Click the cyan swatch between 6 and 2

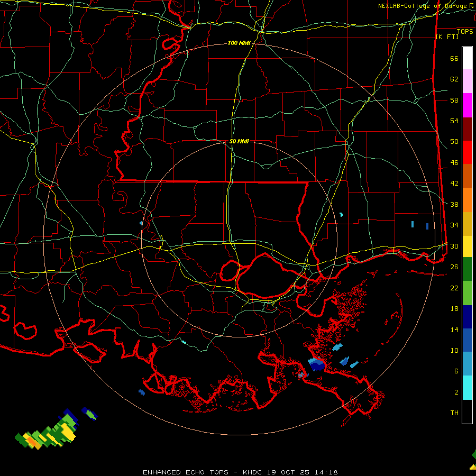467,388
